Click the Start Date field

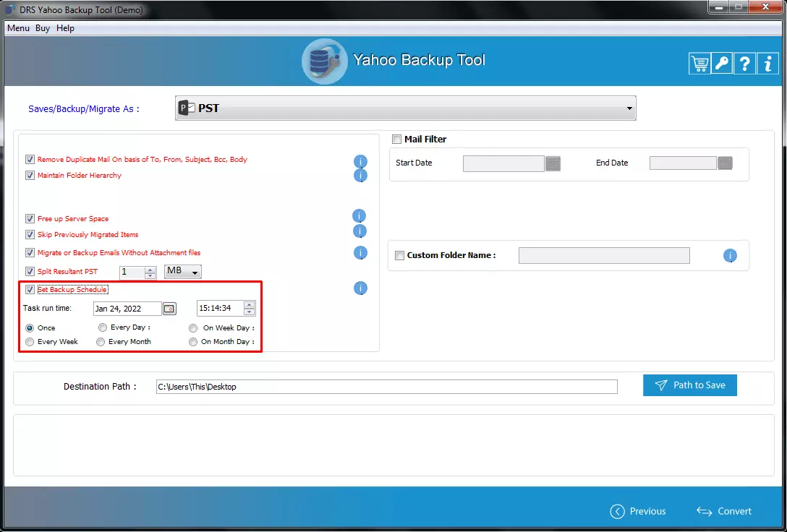pos(503,163)
